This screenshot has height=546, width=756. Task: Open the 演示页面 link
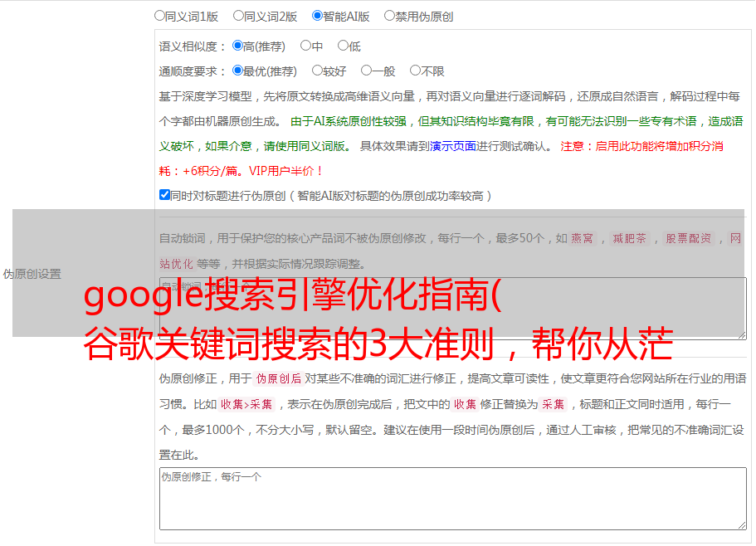pyautogui.click(x=453, y=146)
